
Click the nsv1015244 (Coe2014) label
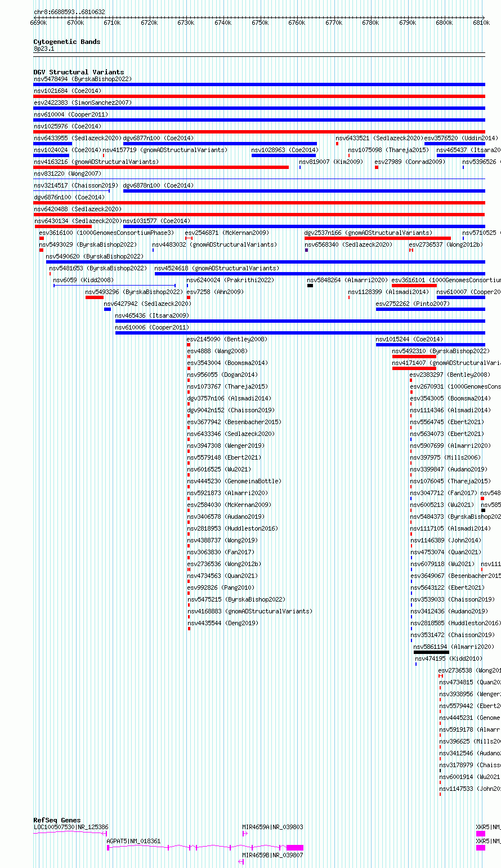pyautogui.click(x=409, y=339)
